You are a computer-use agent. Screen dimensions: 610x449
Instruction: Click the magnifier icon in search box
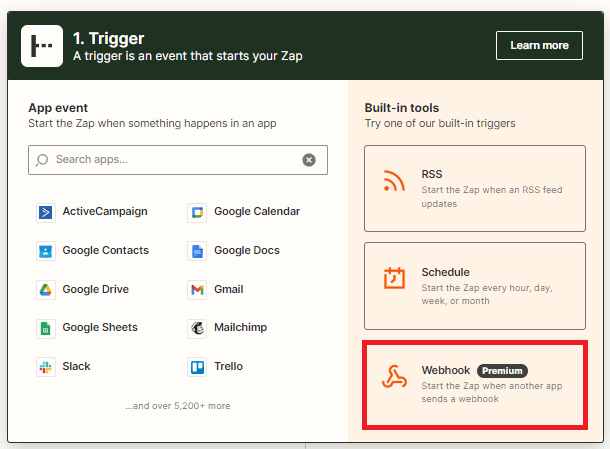coord(42,160)
